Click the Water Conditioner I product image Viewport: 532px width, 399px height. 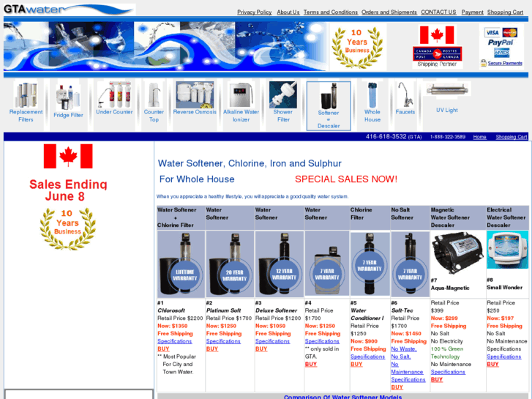click(x=370, y=264)
